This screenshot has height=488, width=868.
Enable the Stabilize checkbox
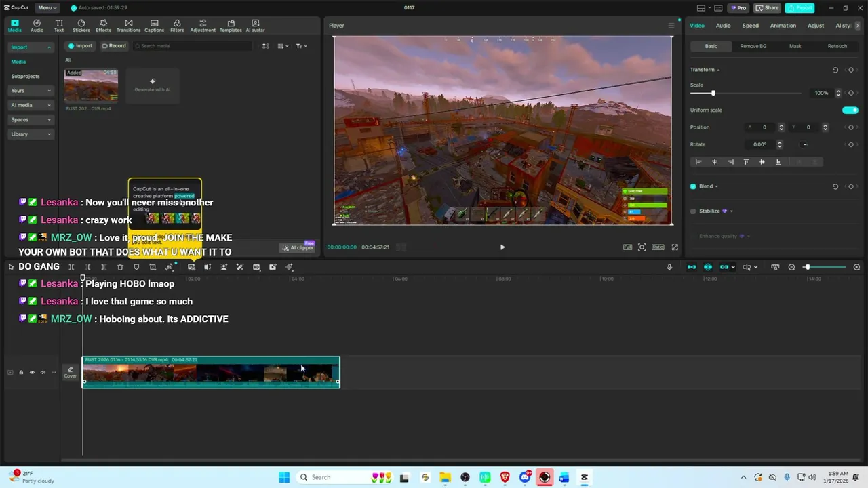pos(693,211)
